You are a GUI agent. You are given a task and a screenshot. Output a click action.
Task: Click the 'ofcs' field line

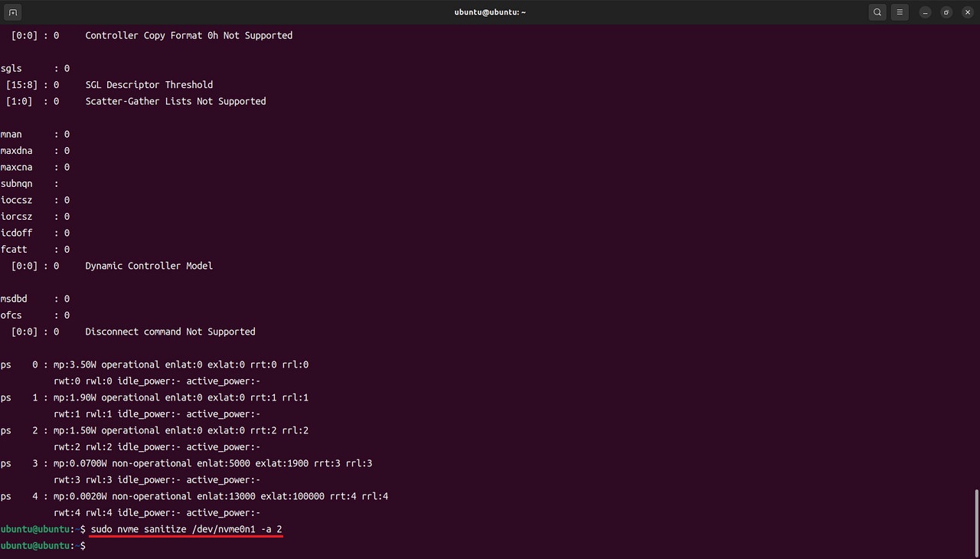pyautogui.click(x=35, y=315)
